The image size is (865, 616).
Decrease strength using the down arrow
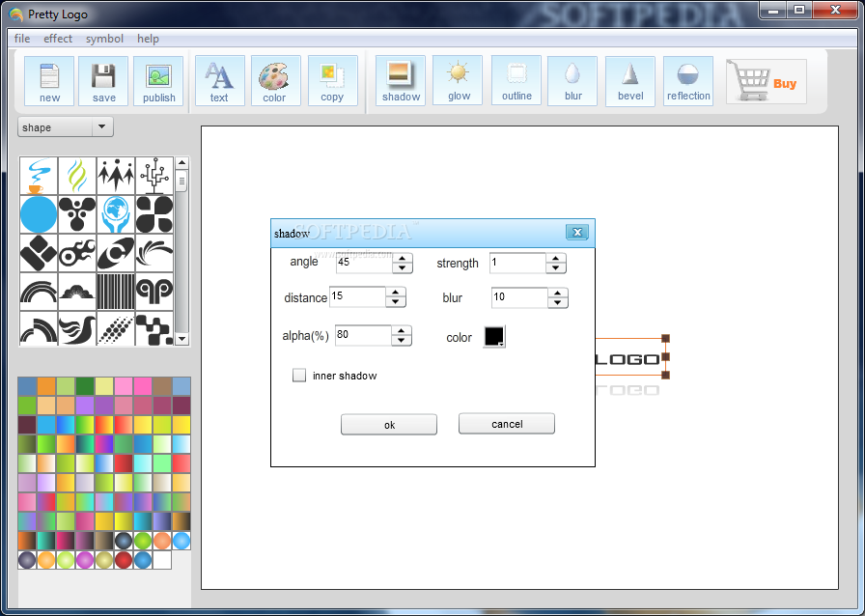[x=555, y=267]
